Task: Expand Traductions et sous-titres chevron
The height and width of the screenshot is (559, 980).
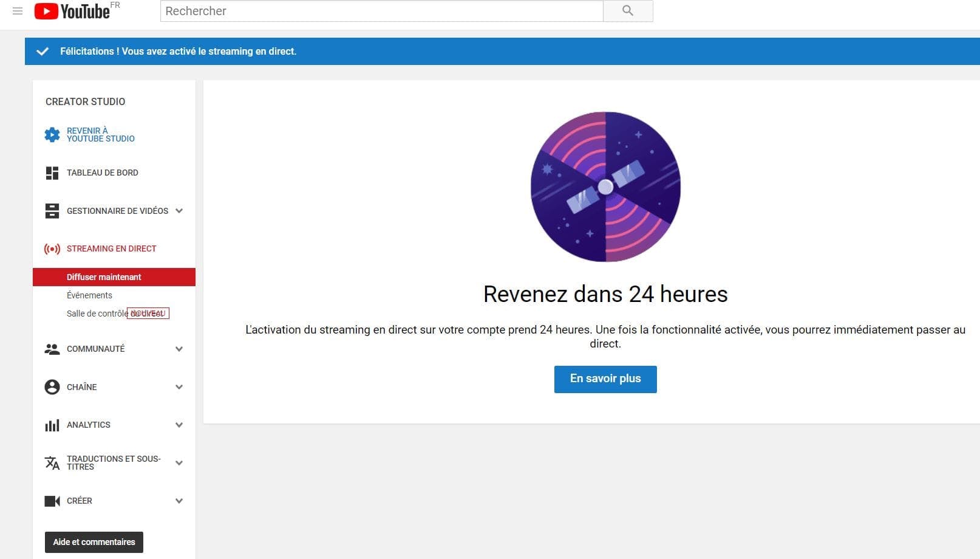Action: point(179,463)
